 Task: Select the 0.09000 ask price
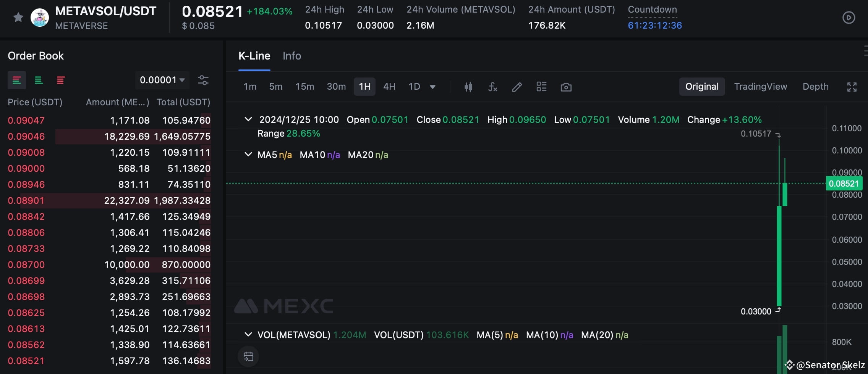26,168
